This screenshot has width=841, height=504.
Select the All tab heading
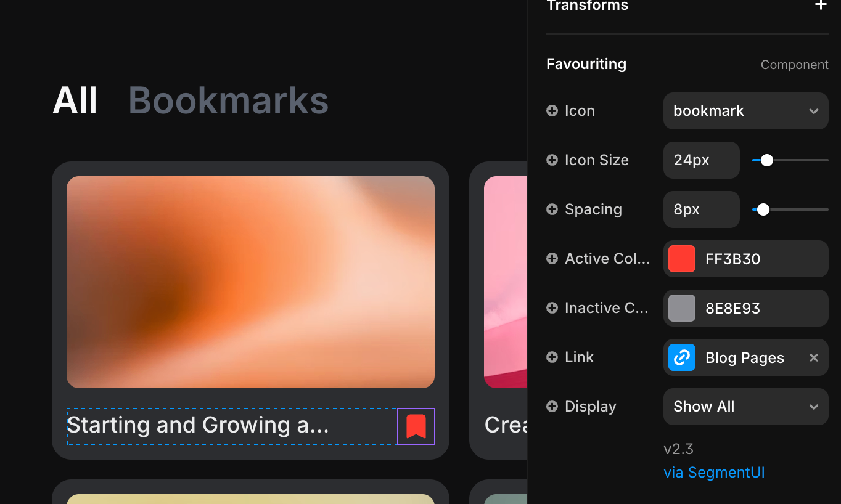coord(75,100)
